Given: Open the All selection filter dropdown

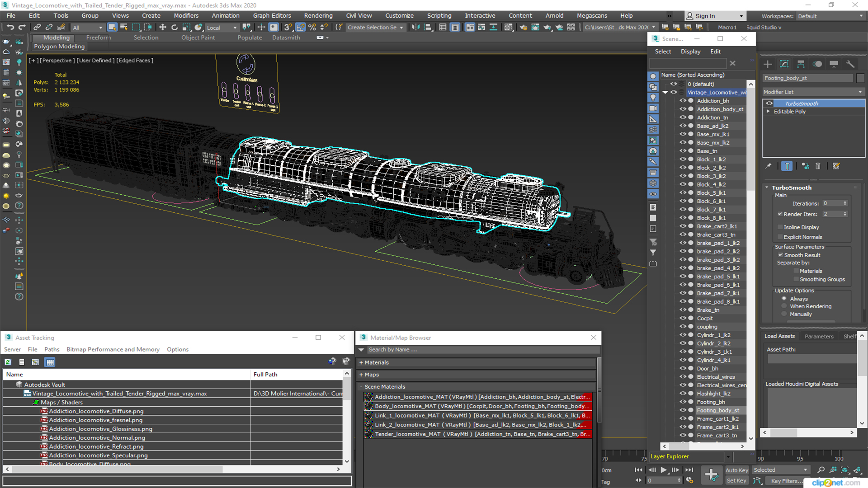Looking at the screenshot, I should tap(88, 28).
